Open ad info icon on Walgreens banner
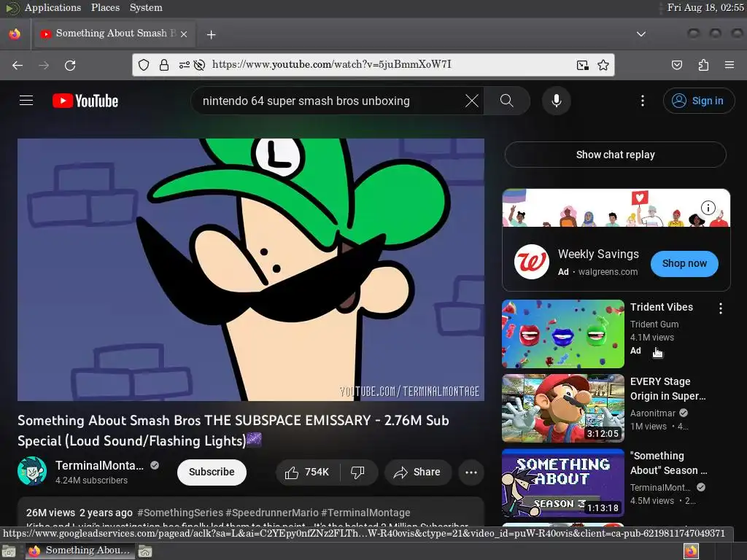The height and width of the screenshot is (560, 747). point(708,208)
